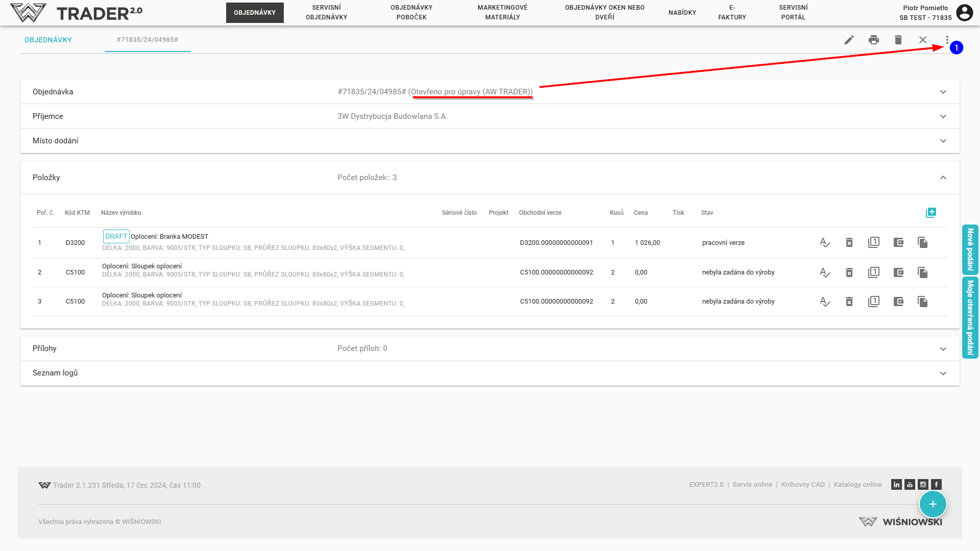The width and height of the screenshot is (980, 551).
Task: Delete item 2 with its trash icon
Action: pyautogui.click(x=849, y=272)
